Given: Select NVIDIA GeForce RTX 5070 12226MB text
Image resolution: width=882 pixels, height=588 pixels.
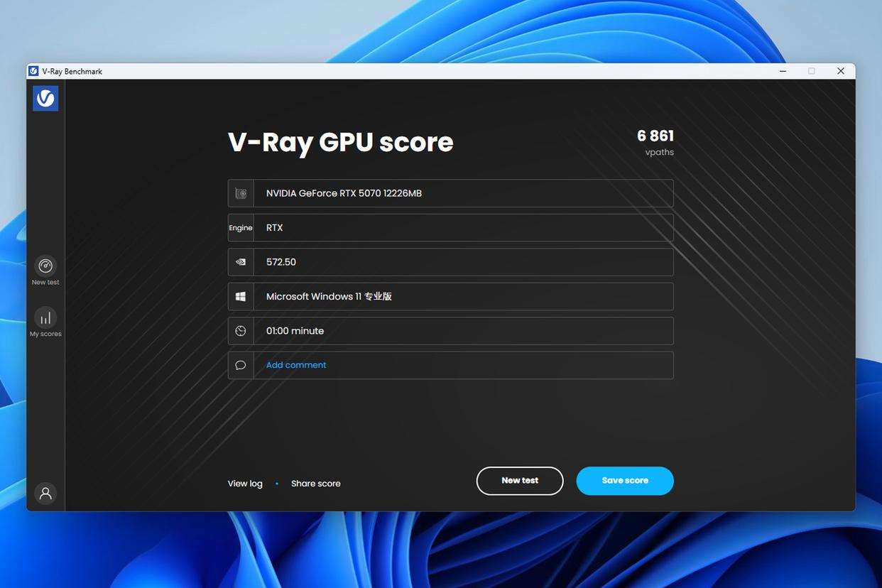Looking at the screenshot, I should pos(344,193).
